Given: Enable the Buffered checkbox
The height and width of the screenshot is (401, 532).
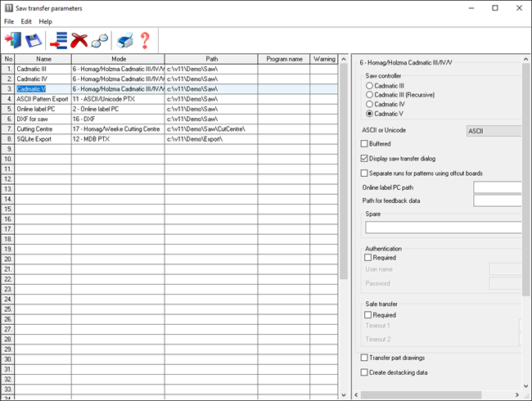Looking at the screenshot, I should 365,143.
